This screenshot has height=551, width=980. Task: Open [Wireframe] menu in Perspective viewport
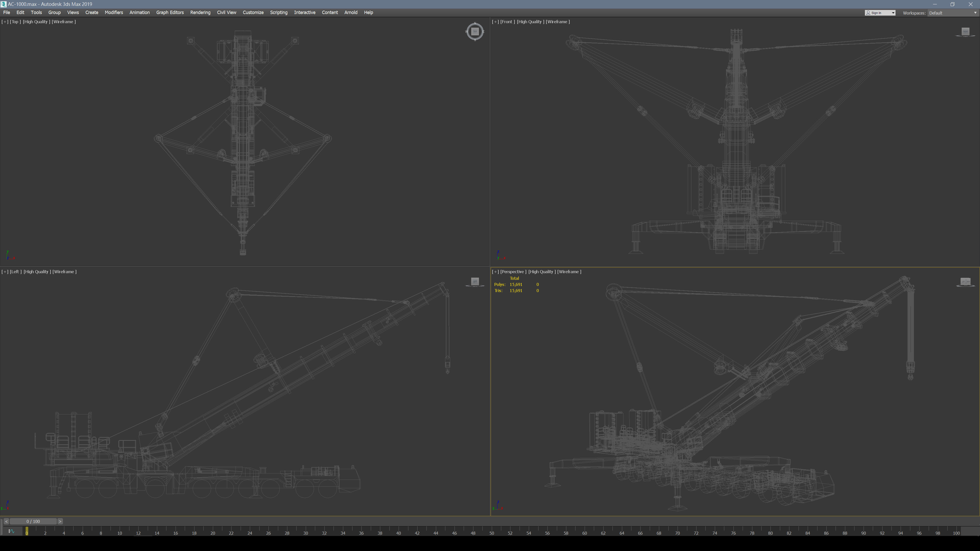pos(569,271)
